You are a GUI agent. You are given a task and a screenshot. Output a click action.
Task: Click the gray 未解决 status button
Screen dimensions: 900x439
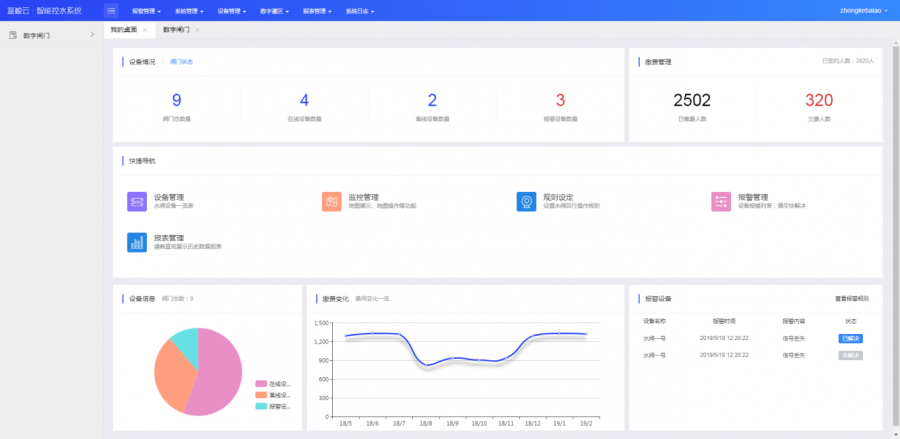[x=851, y=356]
